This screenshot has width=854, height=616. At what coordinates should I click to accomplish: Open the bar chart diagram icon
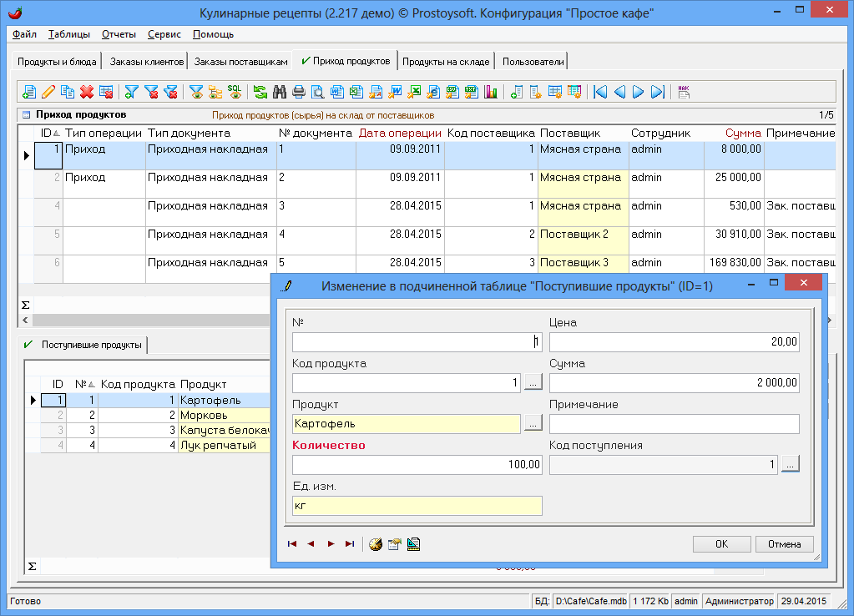click(491, 92)
